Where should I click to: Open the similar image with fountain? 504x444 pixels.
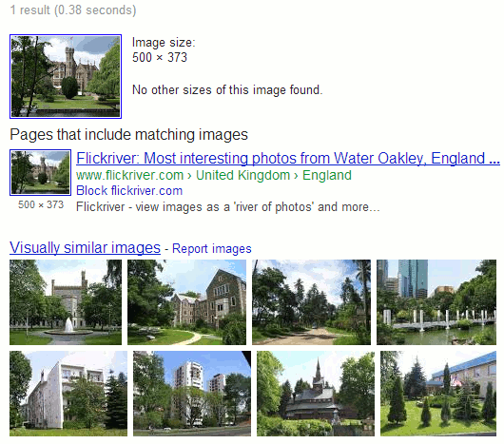click(x=66, y=302)
